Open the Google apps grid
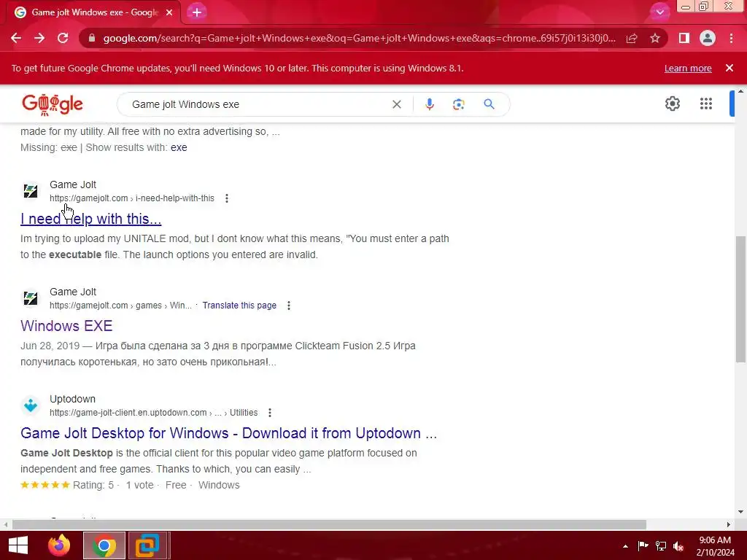 coord(706,104)
